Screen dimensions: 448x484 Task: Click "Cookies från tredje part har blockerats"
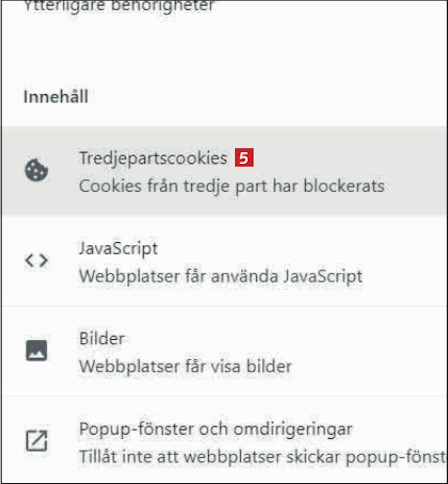tap(231, 186)
